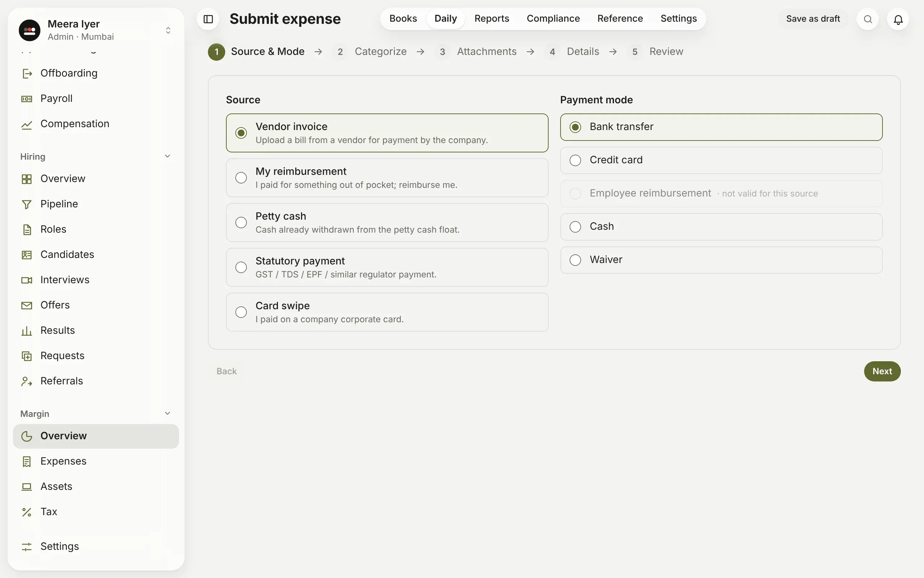Go to step 3 Attachments

pos(476,52)
